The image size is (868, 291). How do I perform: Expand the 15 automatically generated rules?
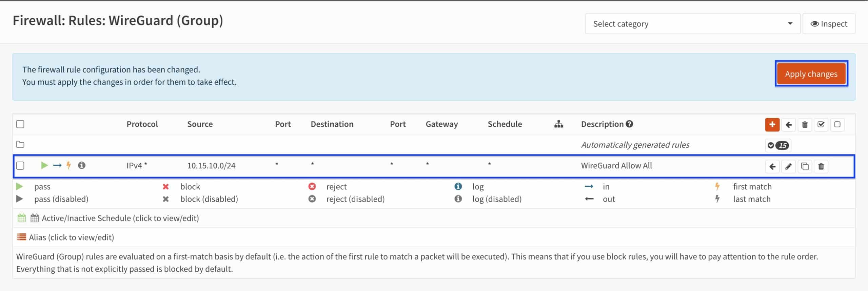tap(778, 145)
